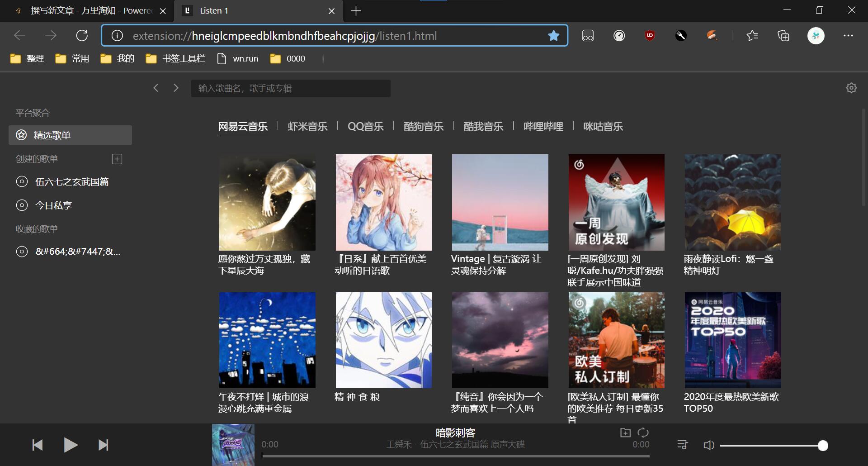Open the wn.run bookmark
The width and height of the screenshot is (868, 466).
pyautogui.click(x=238, y=59)
